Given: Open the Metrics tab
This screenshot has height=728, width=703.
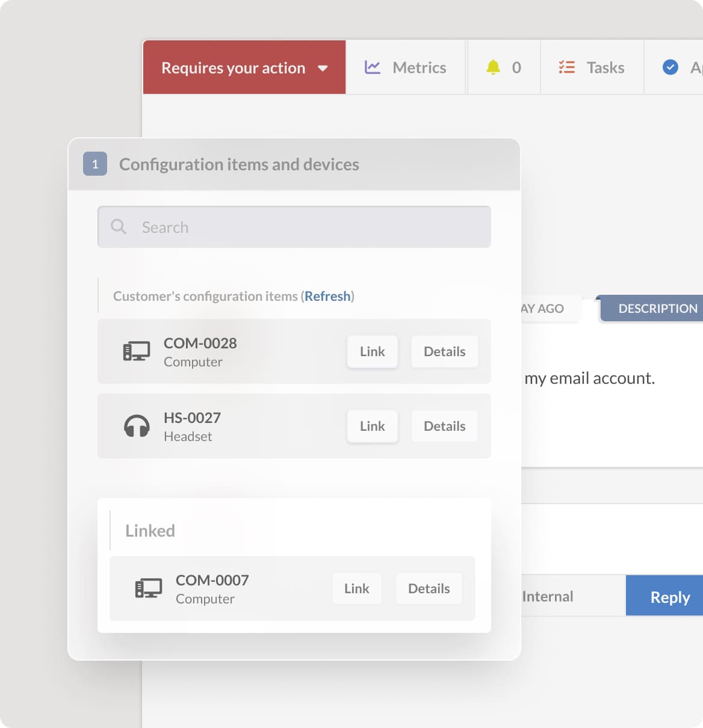Looking at the screenshot, I should 406,67.
